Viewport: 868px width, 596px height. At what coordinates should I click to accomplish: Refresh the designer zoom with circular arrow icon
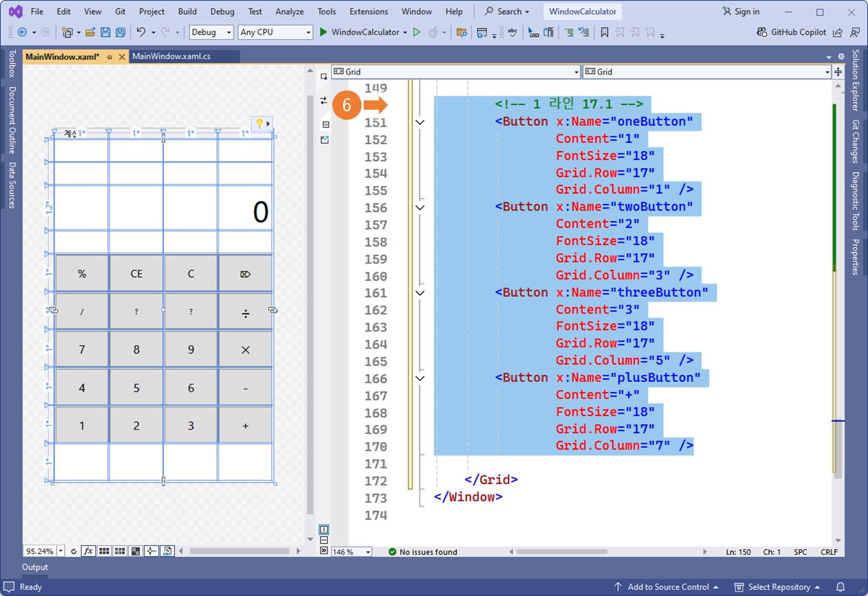73,551
